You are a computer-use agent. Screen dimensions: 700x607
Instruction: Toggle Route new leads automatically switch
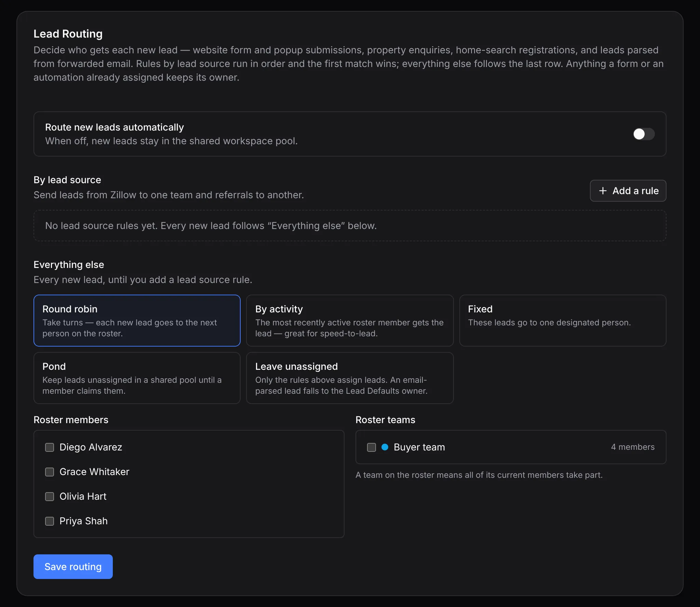click(x=644, y=134)
